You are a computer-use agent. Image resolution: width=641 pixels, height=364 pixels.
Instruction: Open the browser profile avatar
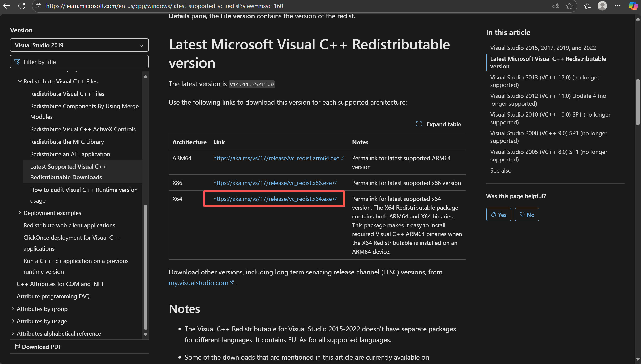[602, 6]
